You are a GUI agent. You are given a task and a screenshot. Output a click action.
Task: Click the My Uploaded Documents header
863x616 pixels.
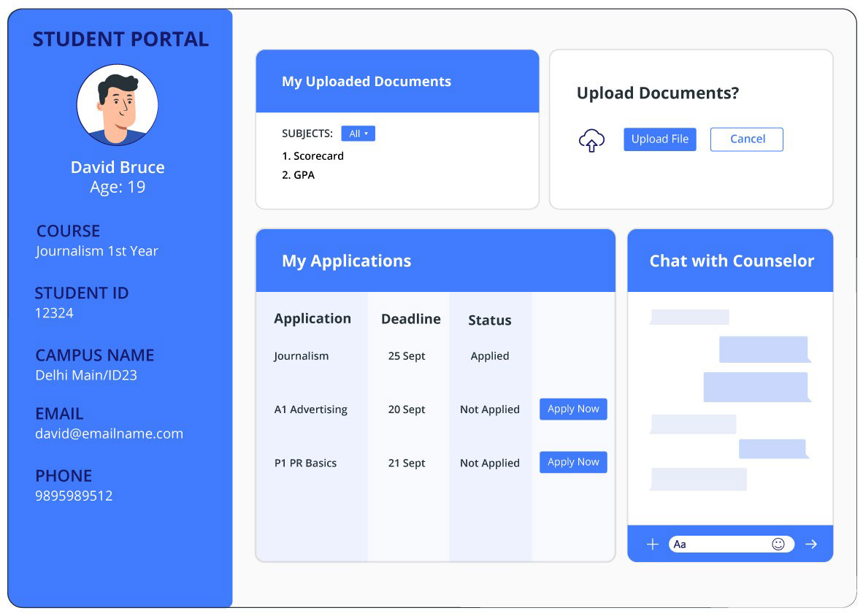click(367, 82)
